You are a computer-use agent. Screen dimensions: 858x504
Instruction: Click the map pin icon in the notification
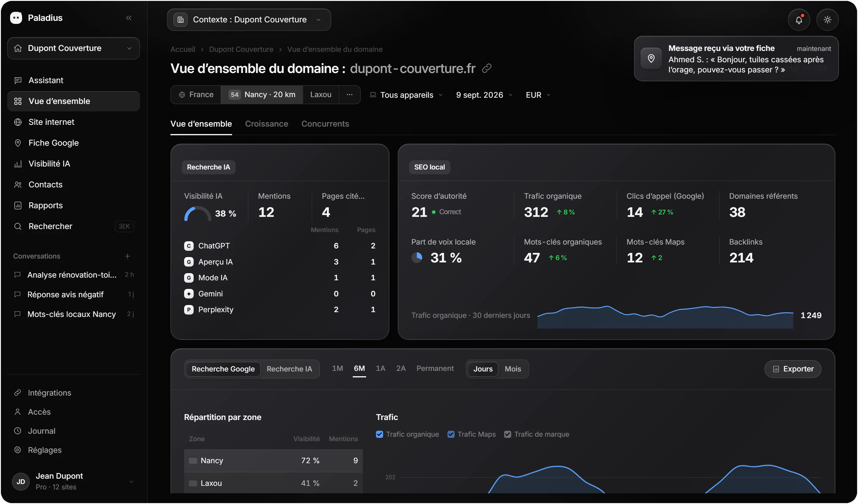651,59
